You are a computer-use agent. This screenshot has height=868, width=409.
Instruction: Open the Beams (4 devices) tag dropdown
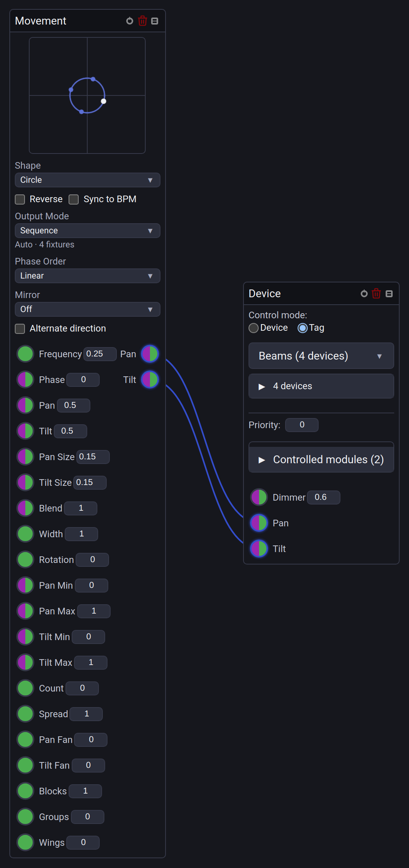pos(321,356)
